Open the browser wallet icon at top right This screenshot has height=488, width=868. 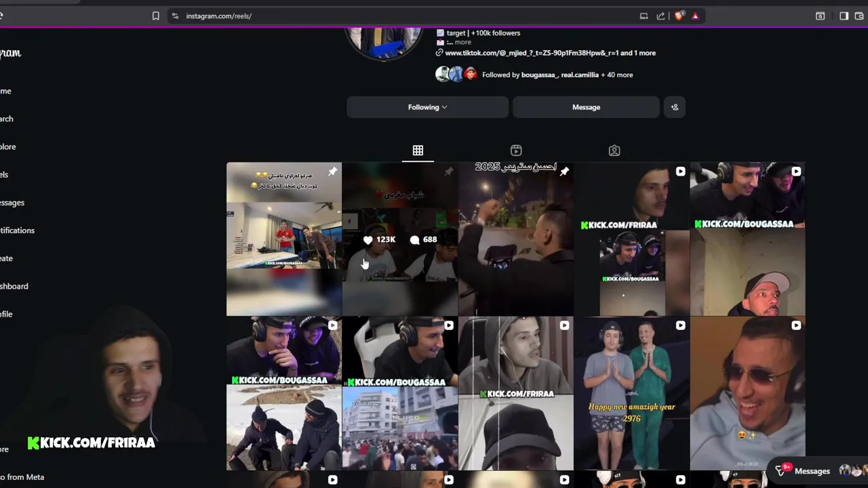(859, 16)
